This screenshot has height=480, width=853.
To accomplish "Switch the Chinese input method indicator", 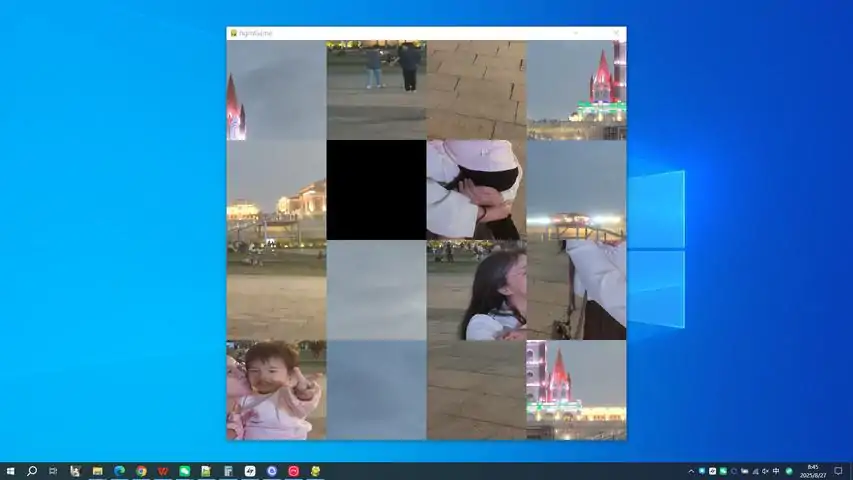I will [x=777, y=470].
